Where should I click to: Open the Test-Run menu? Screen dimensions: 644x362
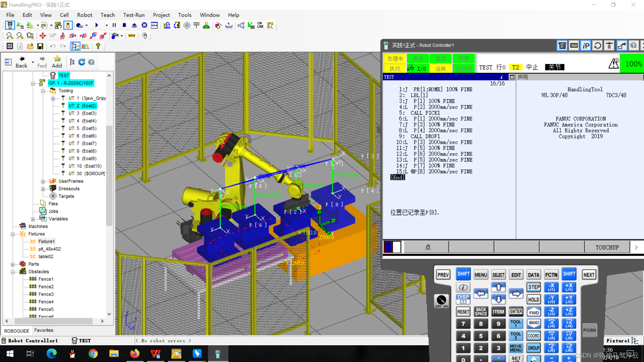point(134,15)
